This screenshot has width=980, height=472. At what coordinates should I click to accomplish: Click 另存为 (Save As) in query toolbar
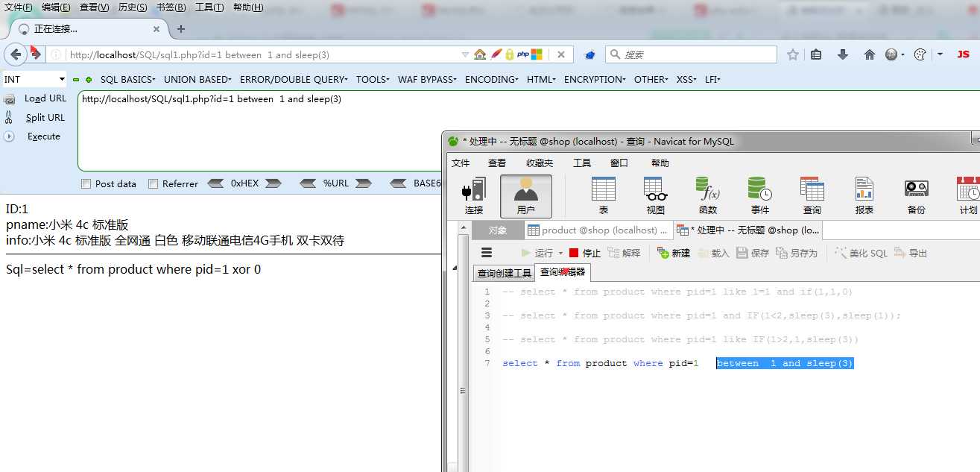pos(797,253)
